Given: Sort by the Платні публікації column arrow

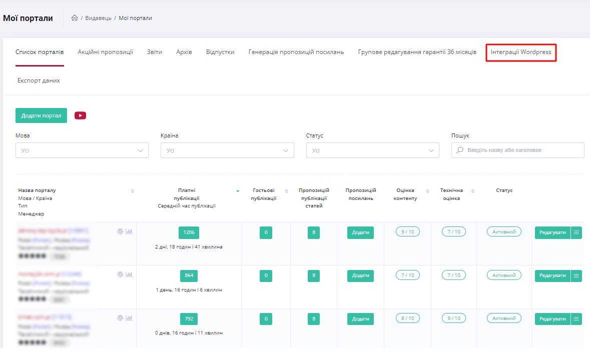Looking at the screenshot, I should (x=238, y=191).
